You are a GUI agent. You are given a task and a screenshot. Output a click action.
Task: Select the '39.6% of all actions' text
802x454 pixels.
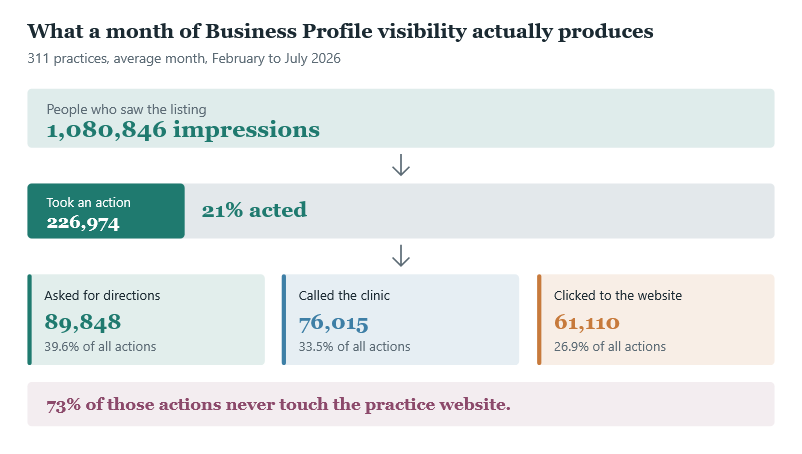tap(100, 347)
